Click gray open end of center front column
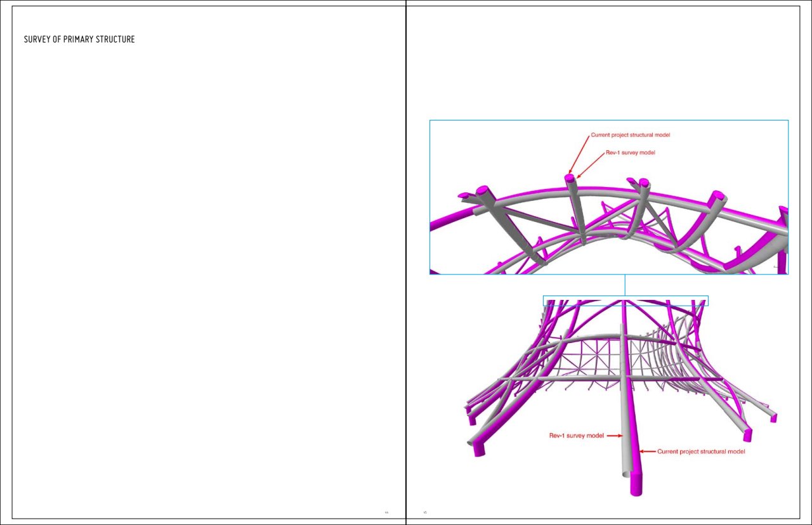 [x=625, y=473]
